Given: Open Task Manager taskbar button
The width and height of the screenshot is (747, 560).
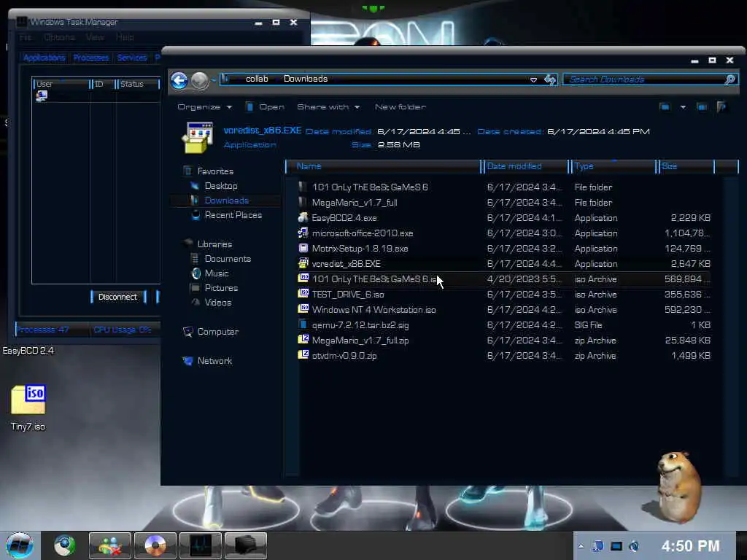Looking at the screenshot, I should (x=200, y=545).
